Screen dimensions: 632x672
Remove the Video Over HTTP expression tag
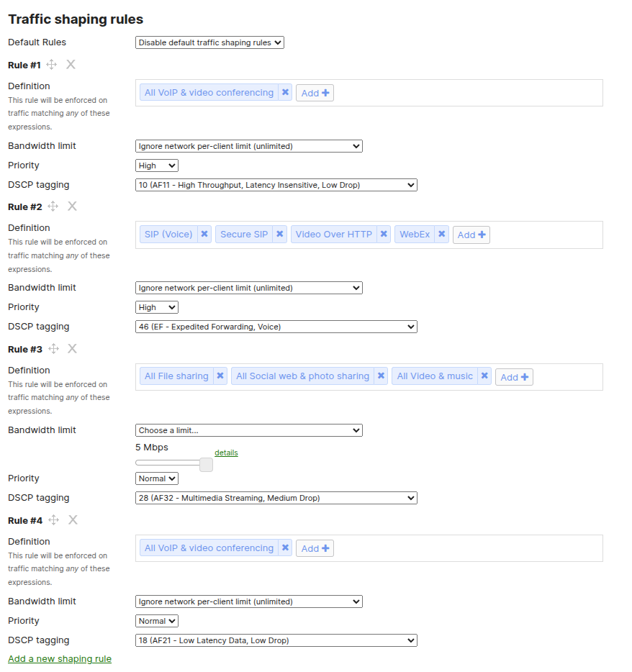(x=384, y=235)
